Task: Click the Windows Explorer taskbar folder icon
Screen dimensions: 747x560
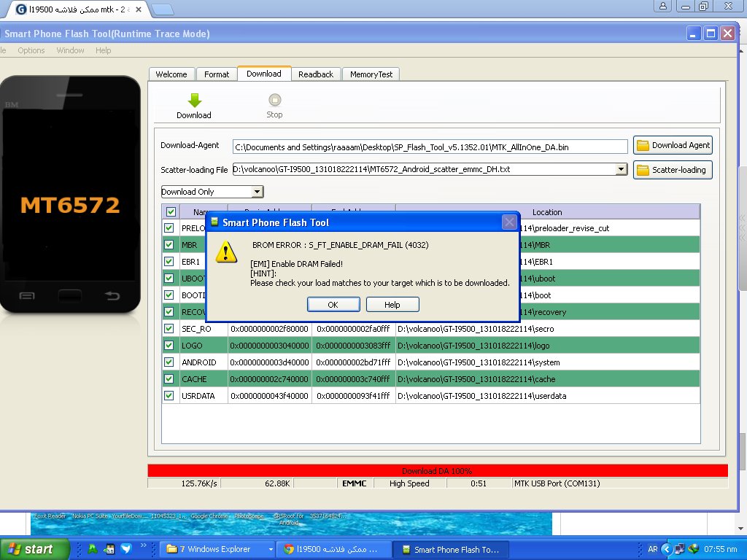Action: (172, 549)
